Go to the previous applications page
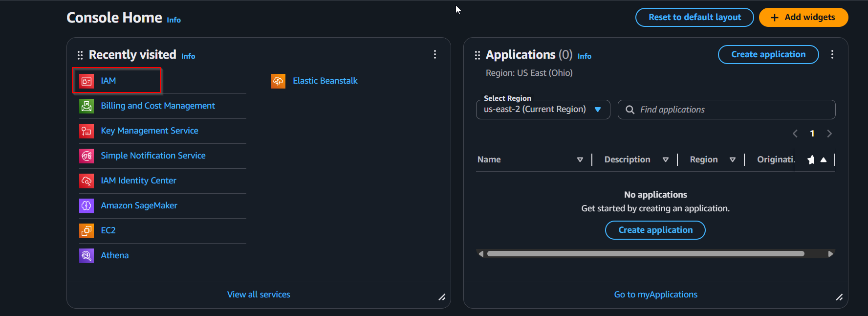 tap(795, 134)
